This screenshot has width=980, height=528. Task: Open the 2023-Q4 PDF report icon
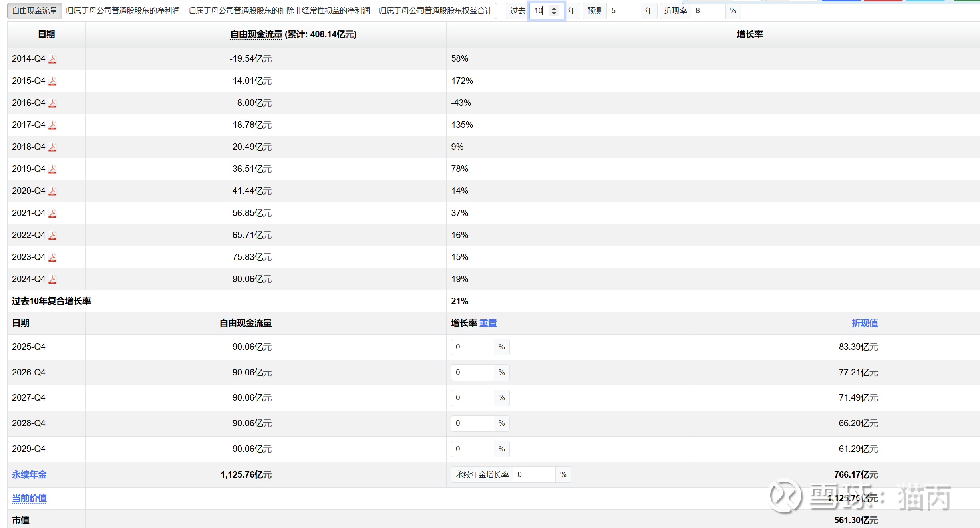point(52,258)
